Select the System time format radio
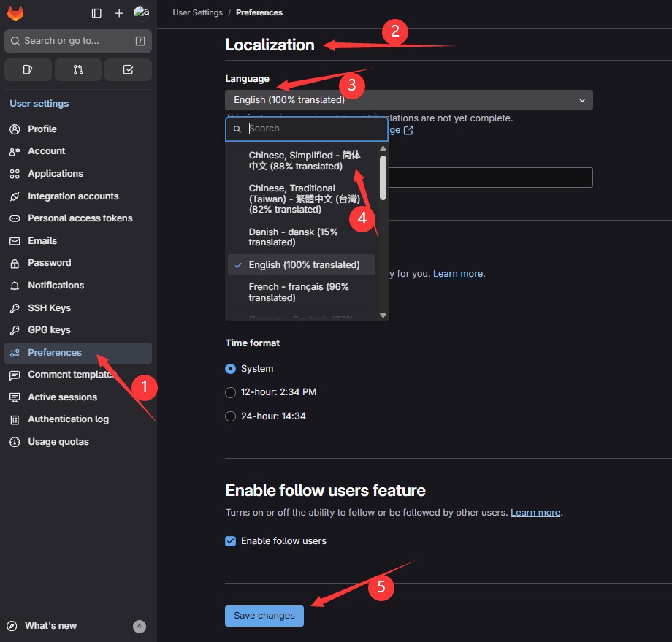 [x=231, y=369]
